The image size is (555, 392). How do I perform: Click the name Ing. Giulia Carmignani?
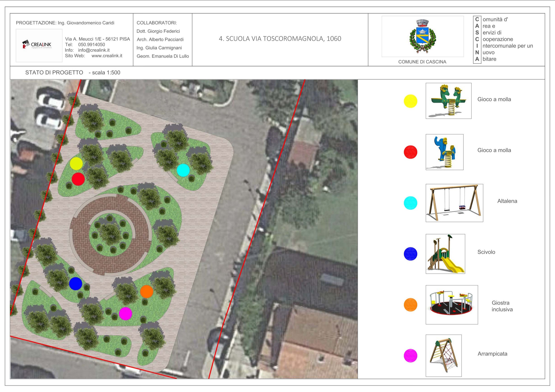click(159, 48)
